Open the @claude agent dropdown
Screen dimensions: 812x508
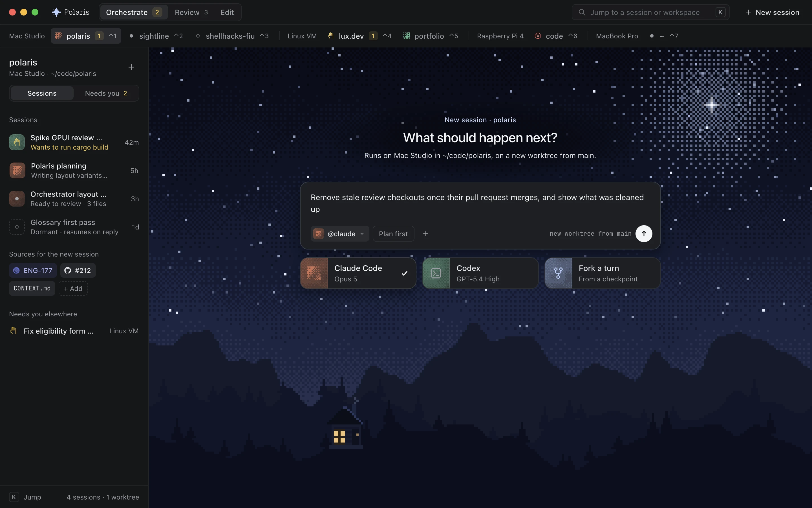point(339,233)
